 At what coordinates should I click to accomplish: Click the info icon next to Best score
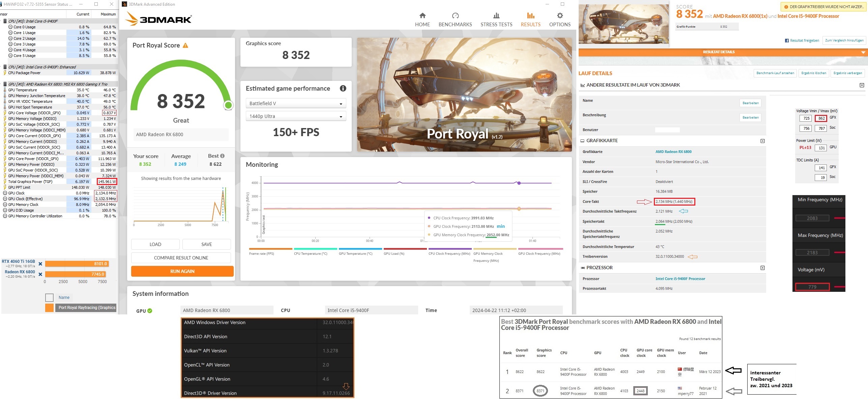point(222,156)
